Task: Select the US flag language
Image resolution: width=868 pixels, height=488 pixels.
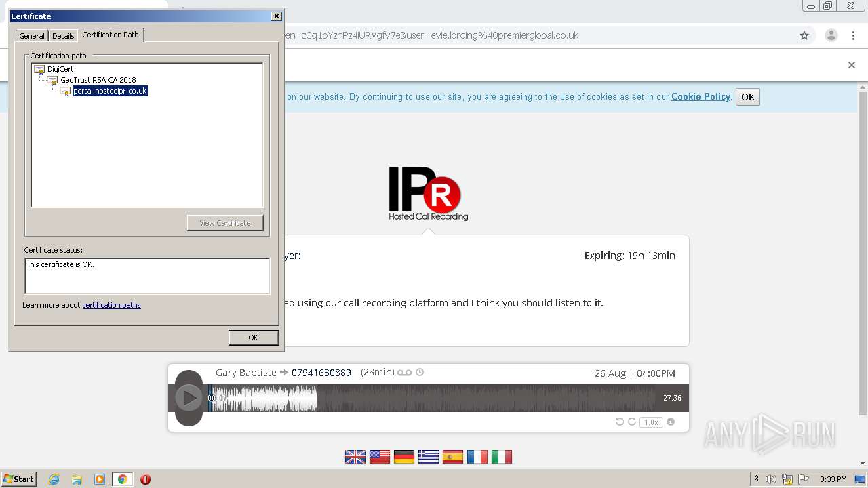Action: tap(380, 457)
